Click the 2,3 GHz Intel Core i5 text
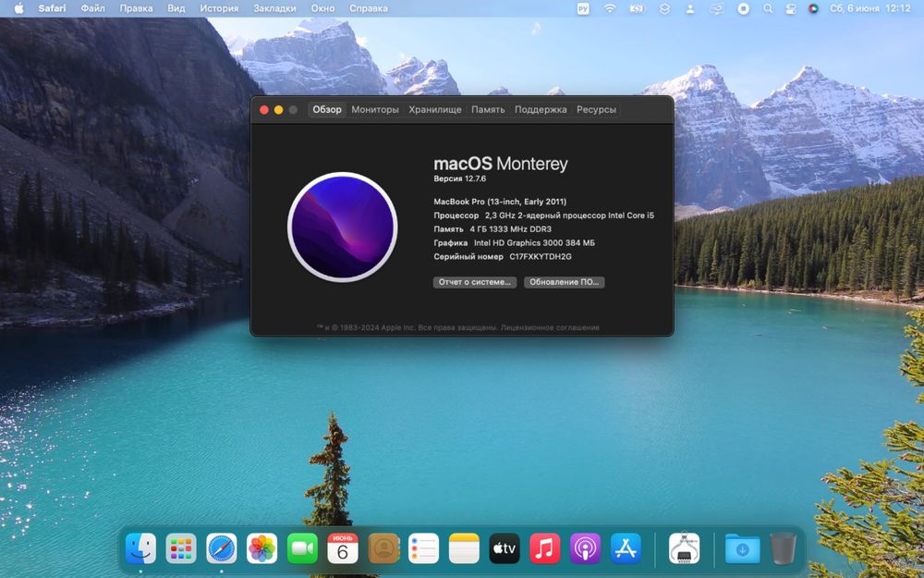 (x=569, y=215)
